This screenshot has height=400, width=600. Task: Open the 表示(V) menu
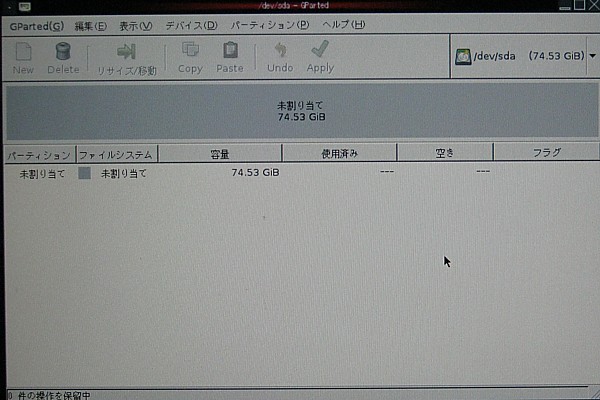(x=135, y=26)
